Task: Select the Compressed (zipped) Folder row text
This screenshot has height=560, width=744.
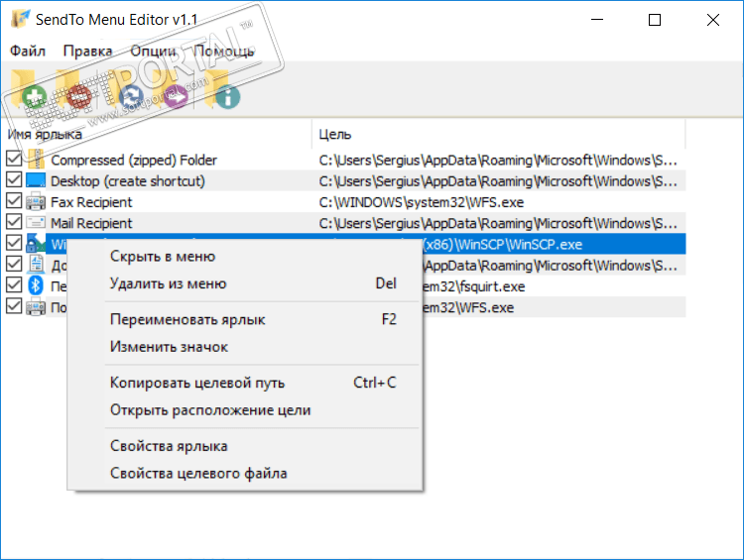Action: [134, 161]
